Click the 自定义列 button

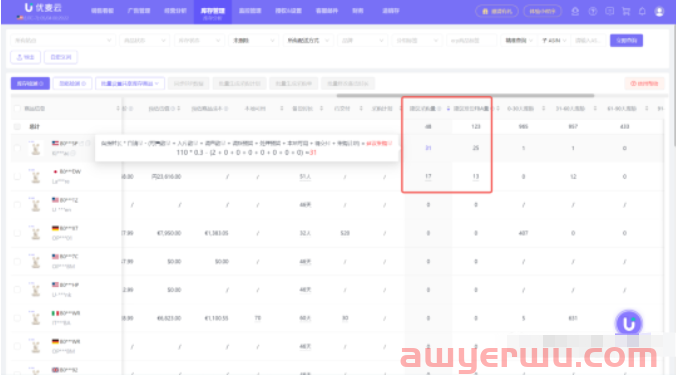61,57
